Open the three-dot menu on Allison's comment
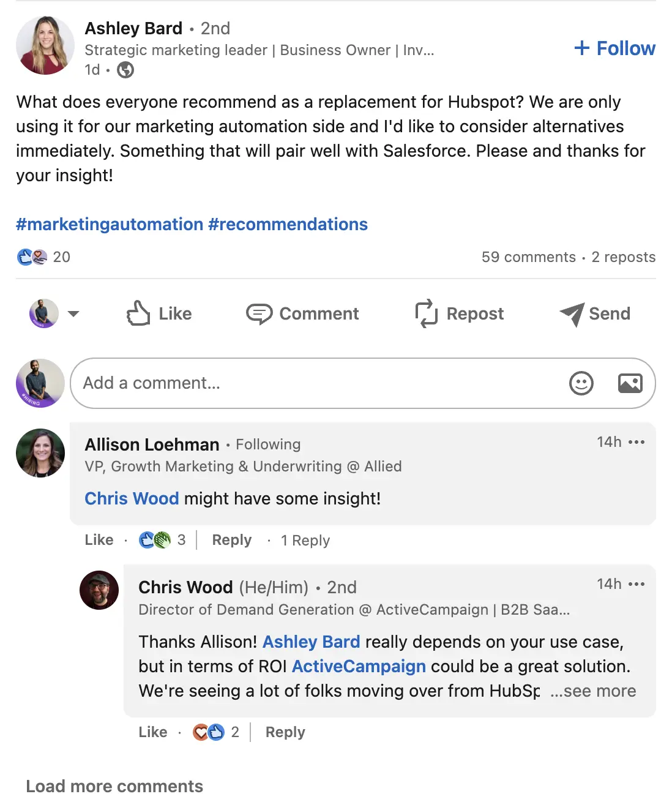Viewport: 672px width, 802px height. click(637, 442)
